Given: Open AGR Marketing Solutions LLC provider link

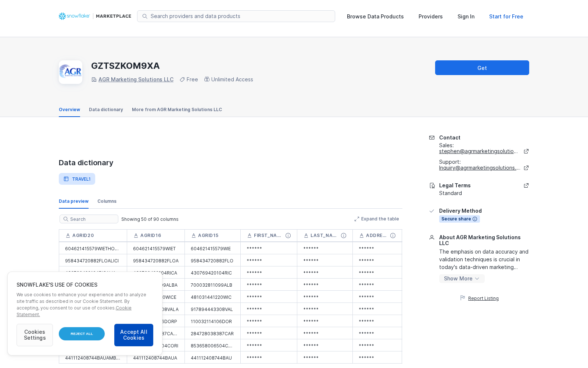Looking at the screenshot, I should tap(136, 79).
